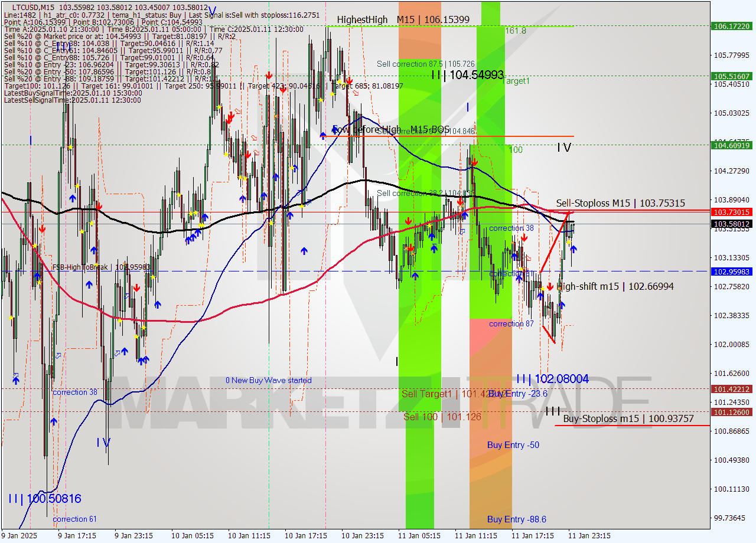
Task: Click the 'High-shift m15 | 102.66994' label
Action: 615,286
